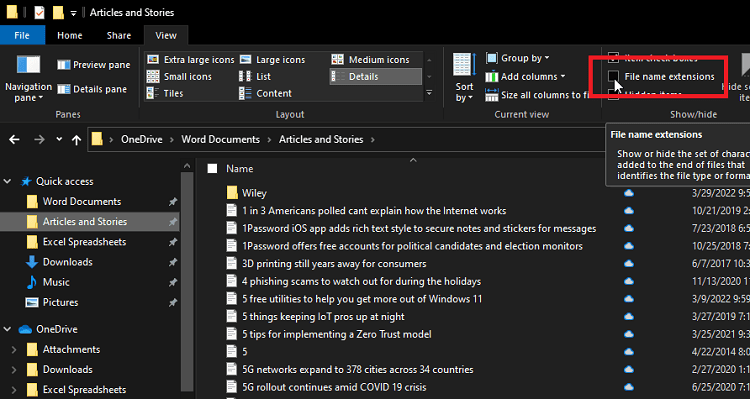Switch layout to Content

(x=265, y=93)
